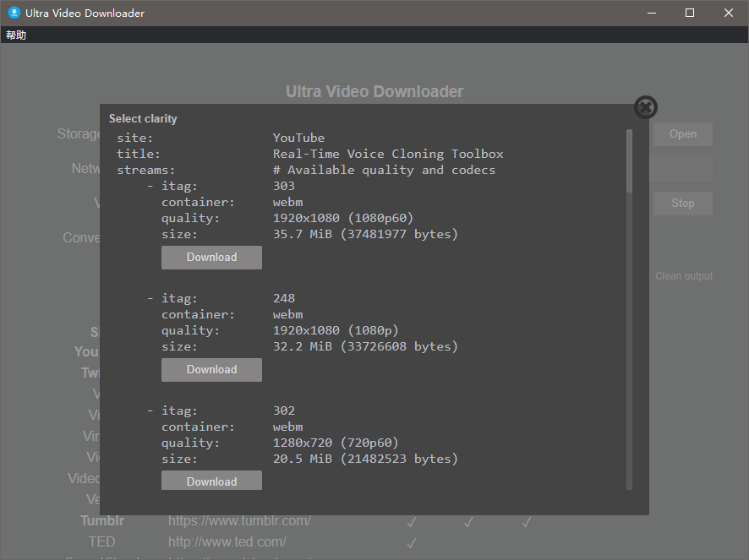Maximize the Ultra Video Downloader window

(x=690, y=13)
